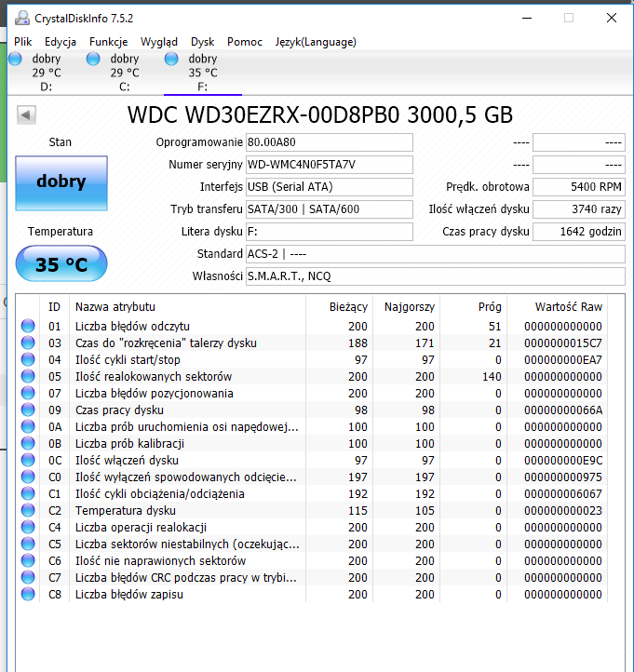This screenshot has width=634, height=672.
Task: Click the Próg column header
Action: (x=473, y=307)
